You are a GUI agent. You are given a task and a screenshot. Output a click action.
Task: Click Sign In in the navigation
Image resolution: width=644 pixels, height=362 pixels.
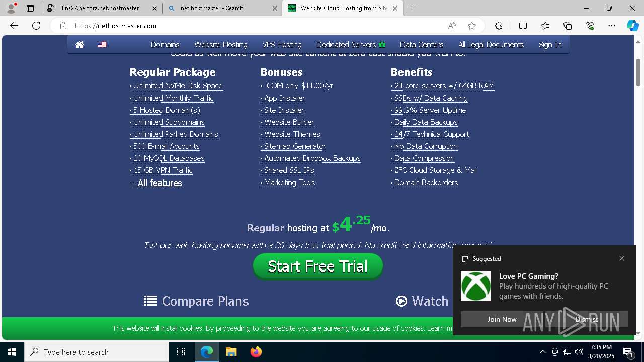point(550,45)
